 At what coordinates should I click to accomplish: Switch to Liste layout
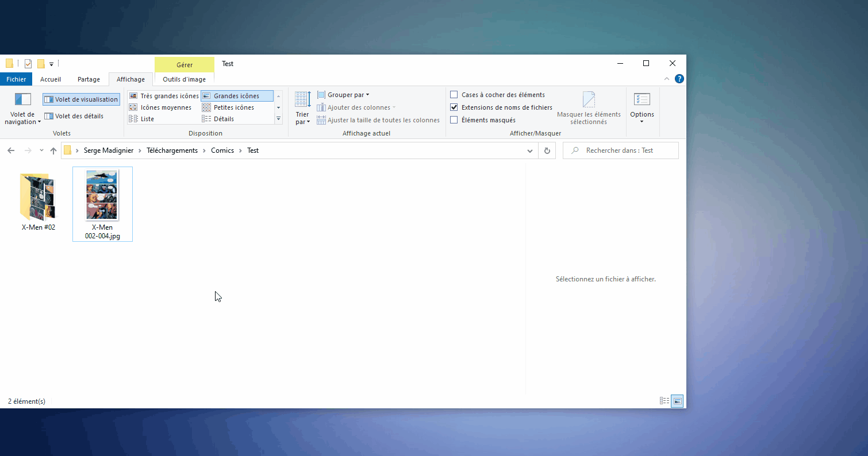[141, 119]
